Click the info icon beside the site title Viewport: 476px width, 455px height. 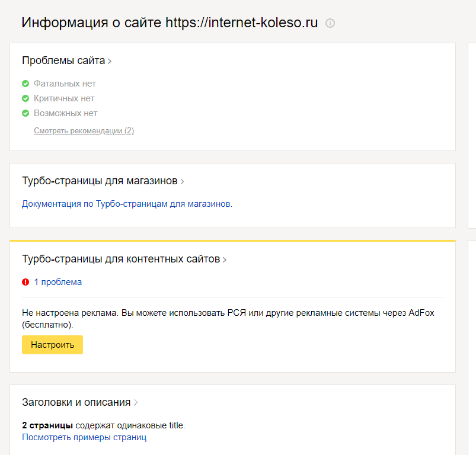(330, 24)
